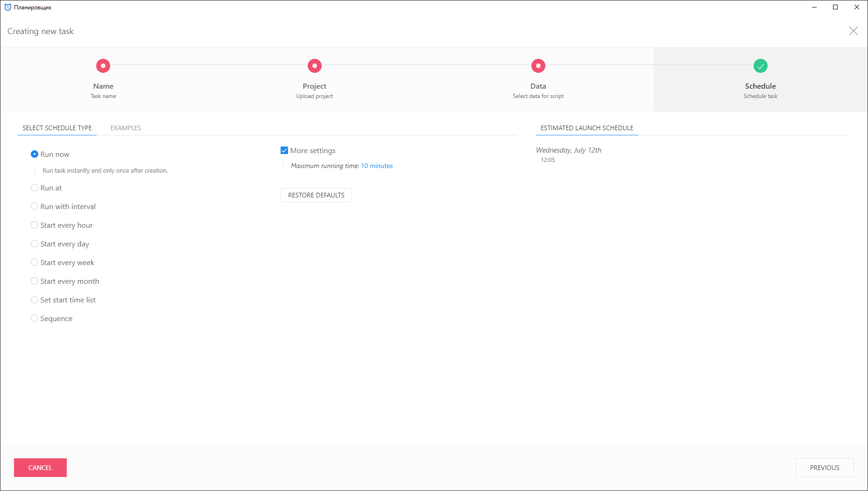
Task: Select Start every week radio button
Action: (x=35, y=262)
